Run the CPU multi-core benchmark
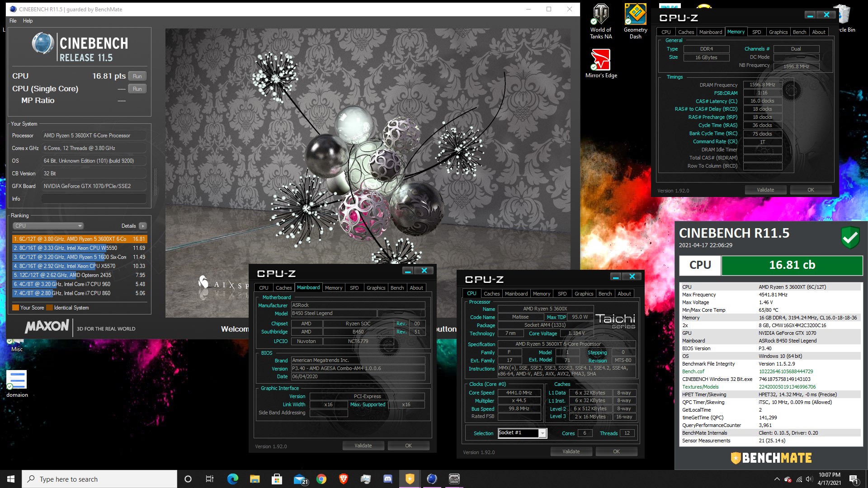 pyautogui.click(x=137, y=76)
